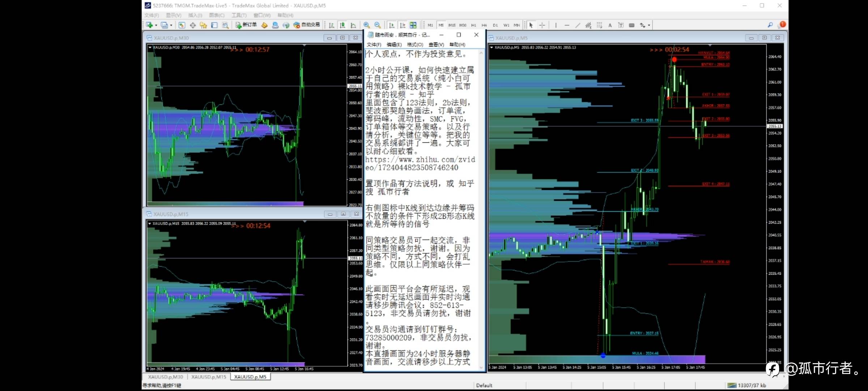868x391 pixels.
Task: Click the Notepad vertical scrollbar down arrow
Action: (481, 367)
